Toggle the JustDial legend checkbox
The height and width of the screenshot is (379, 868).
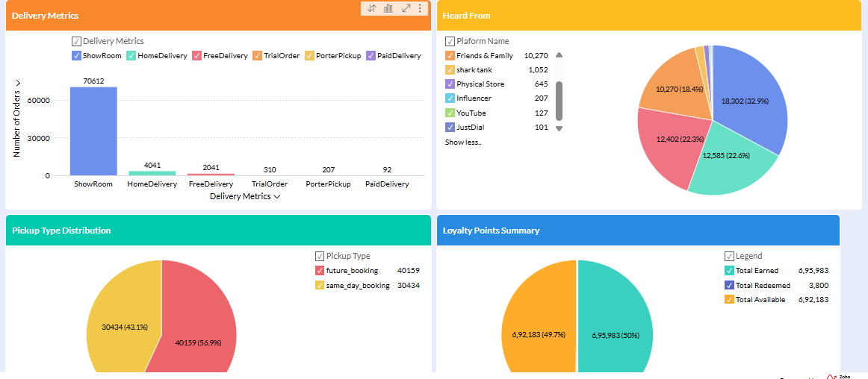(450, 128)
